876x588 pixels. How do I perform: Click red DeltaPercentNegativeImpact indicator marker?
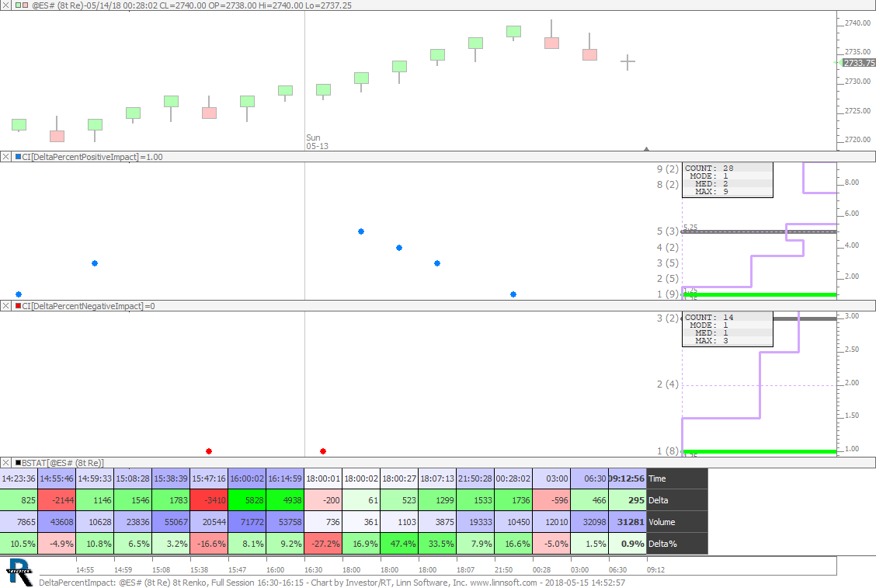click(19, 306)
